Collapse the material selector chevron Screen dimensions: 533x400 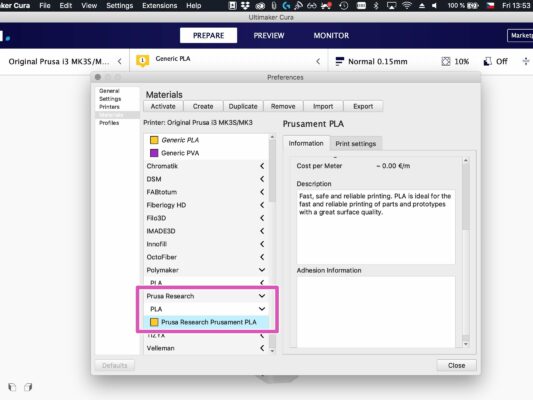tap(318, 62)
